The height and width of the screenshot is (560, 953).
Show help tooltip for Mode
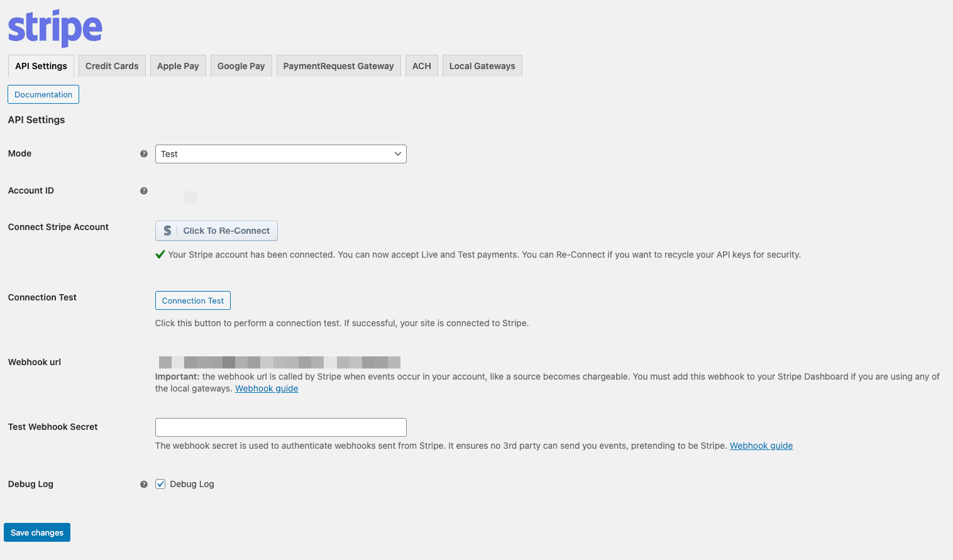point(144,154)
